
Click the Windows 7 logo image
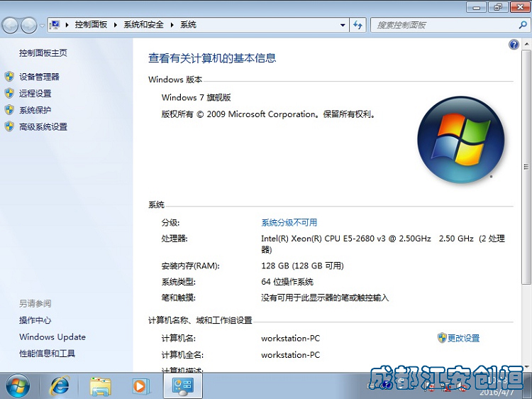point(461,140)
